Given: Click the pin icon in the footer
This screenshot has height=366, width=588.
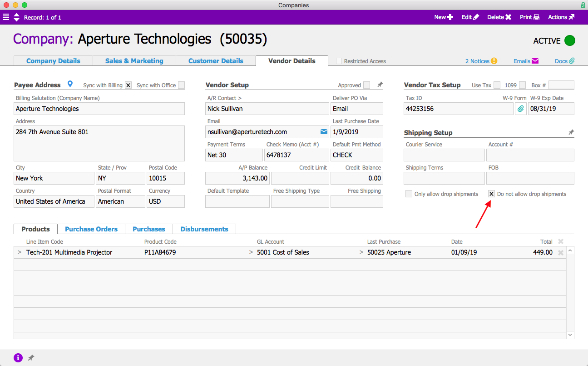Looking at the screenshot, I should click(31, 358).
